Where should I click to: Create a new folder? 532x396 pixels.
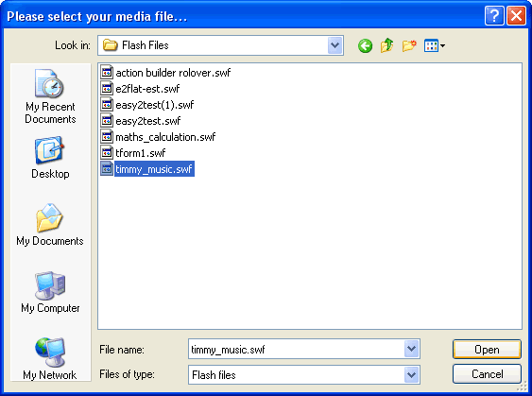pyautogui.click(x=409, y=45)
